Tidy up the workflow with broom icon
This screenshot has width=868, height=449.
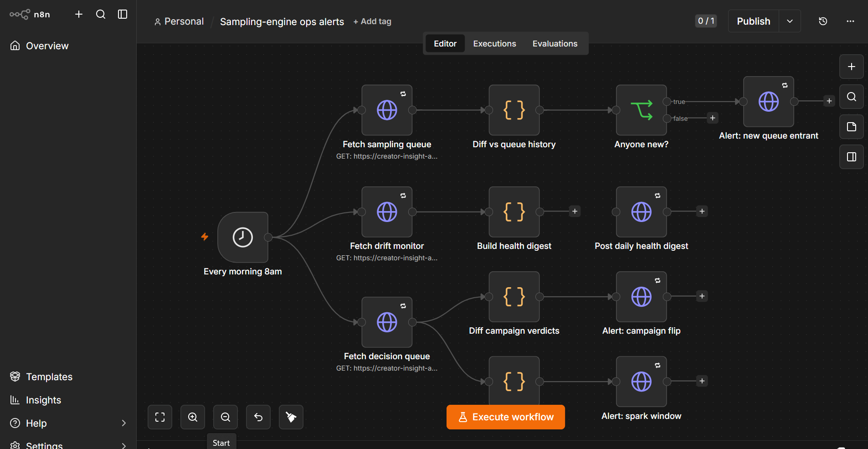tap(291, 417)
